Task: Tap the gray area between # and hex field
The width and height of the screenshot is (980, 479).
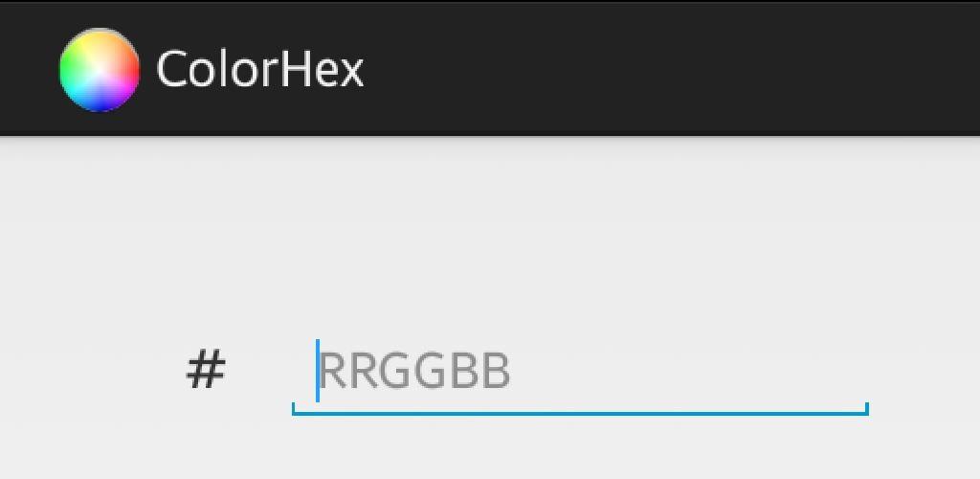Action: 259,372
